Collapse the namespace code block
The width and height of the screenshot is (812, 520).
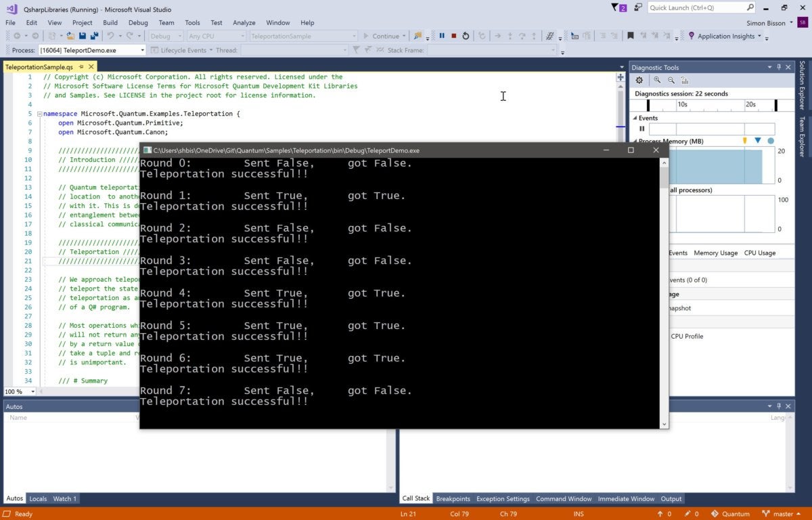click(39, 114)
